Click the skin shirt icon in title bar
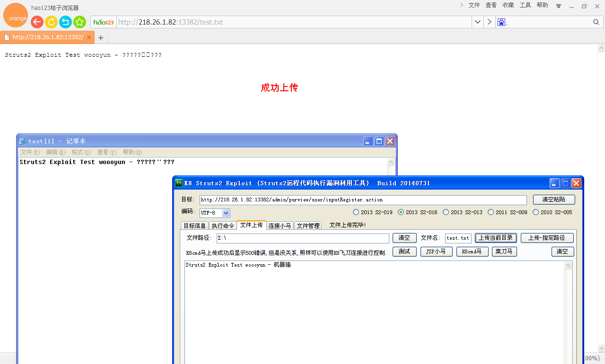 click(559, 6)
